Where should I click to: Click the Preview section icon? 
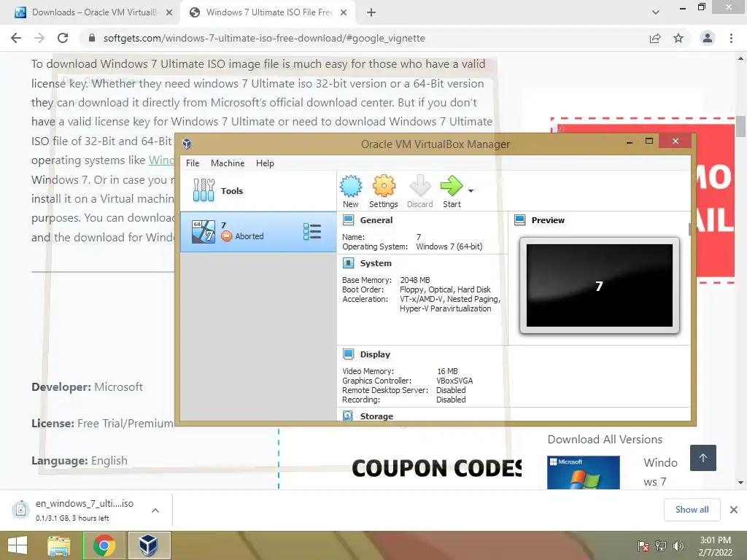(519, 220)
